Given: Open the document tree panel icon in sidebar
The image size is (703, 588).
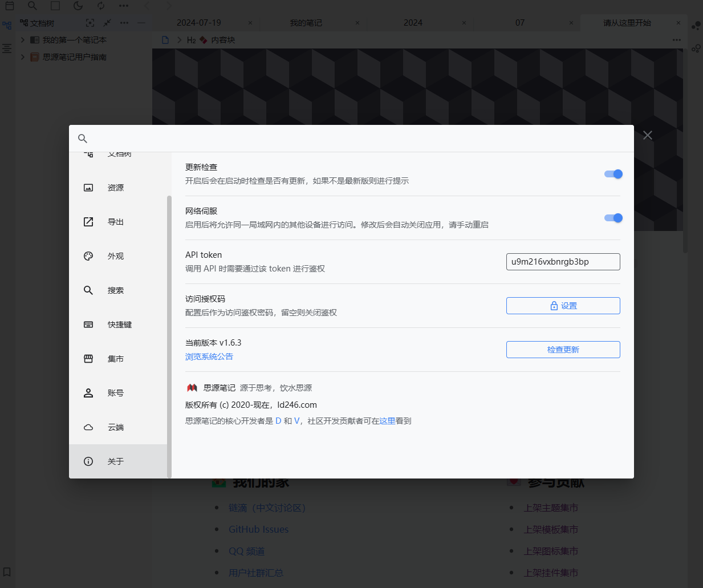Looking at the screenshot, I should (x=7, y=25).
